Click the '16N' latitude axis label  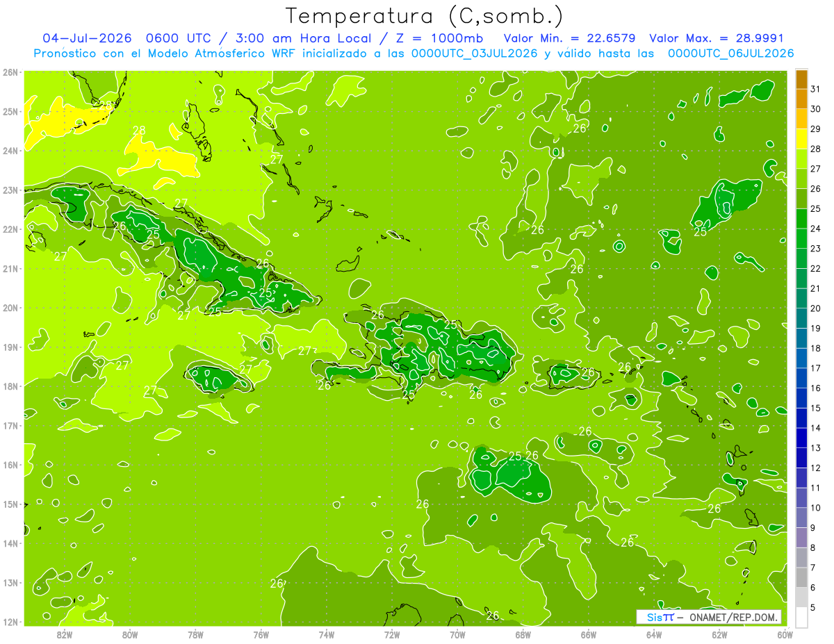tap(11, 465)
